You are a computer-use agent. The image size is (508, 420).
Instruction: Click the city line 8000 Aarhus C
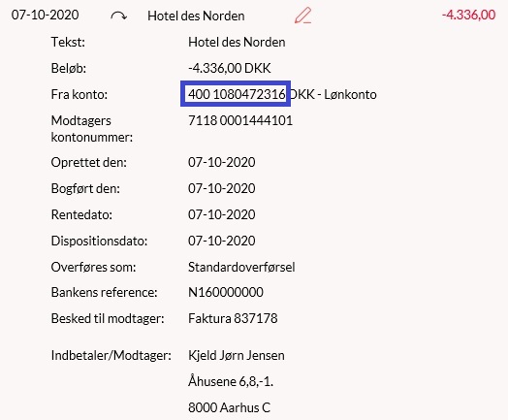(230, 407)
